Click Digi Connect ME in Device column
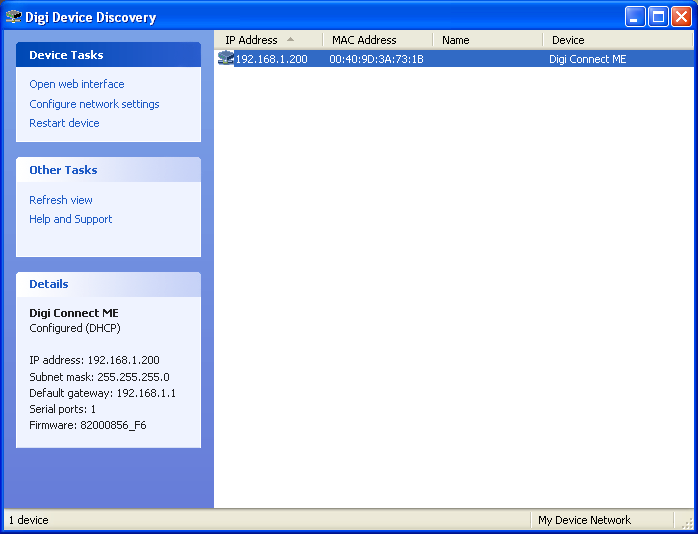Viewport: 698px width, 534px height. coord(588,59)
